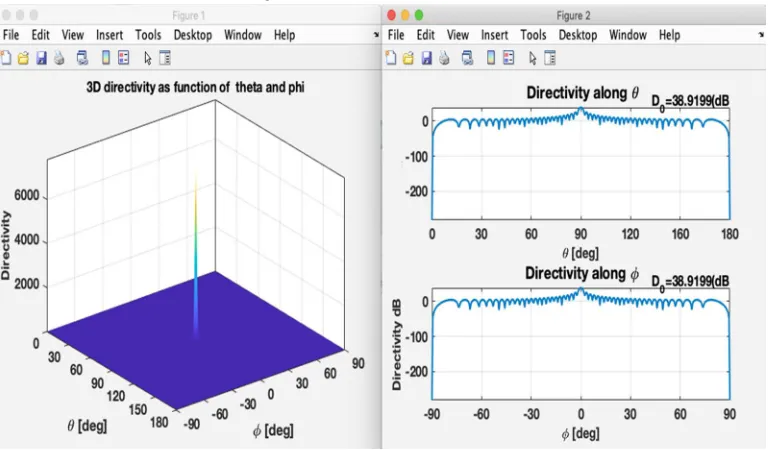Screen dimensions: 780x450
Task: Click the 'Directivity along ϕ' plot title
Action: (582, 273)
